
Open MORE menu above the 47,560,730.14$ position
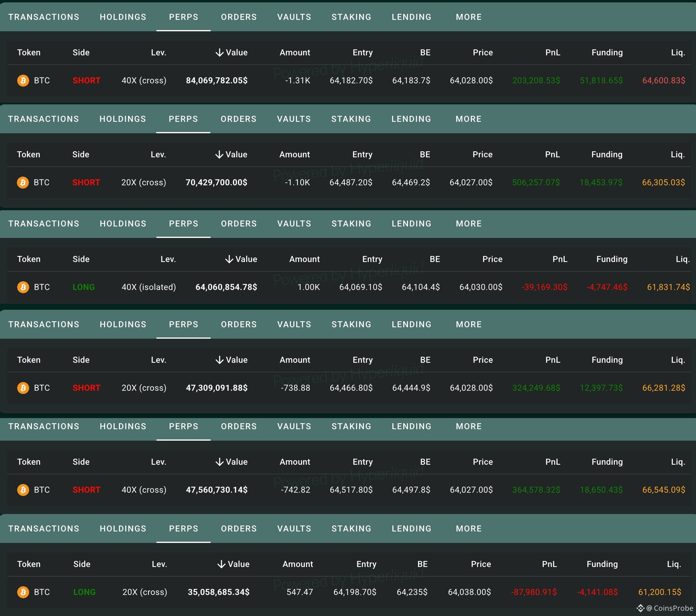(469, 427)
